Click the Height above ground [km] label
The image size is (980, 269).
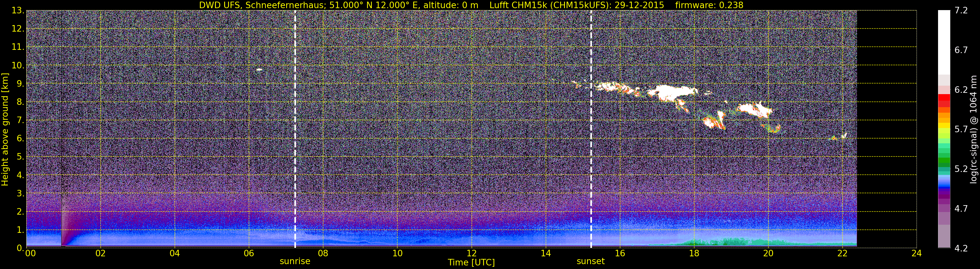pos(5,129)
